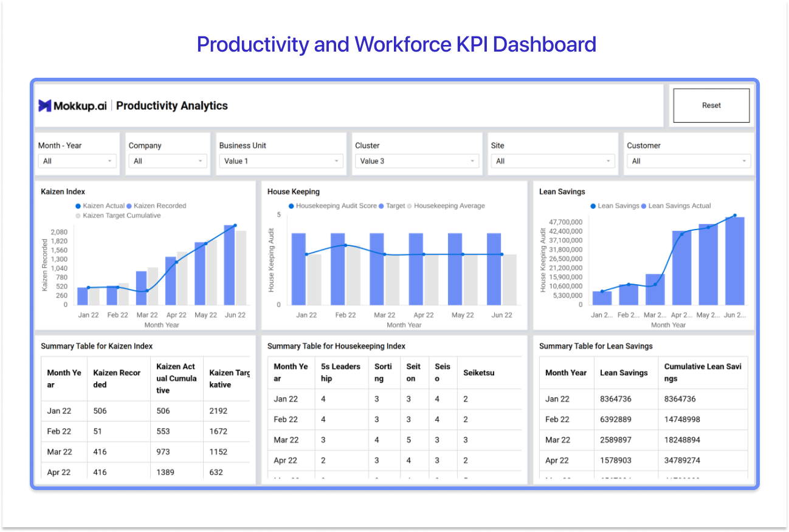Toggle the Kaizen Target Cumulative legend dot
The image size is (789, 532).
(x=78, y=216)
